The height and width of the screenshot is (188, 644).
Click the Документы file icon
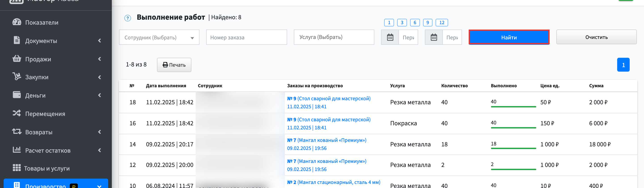click(17, 40)
